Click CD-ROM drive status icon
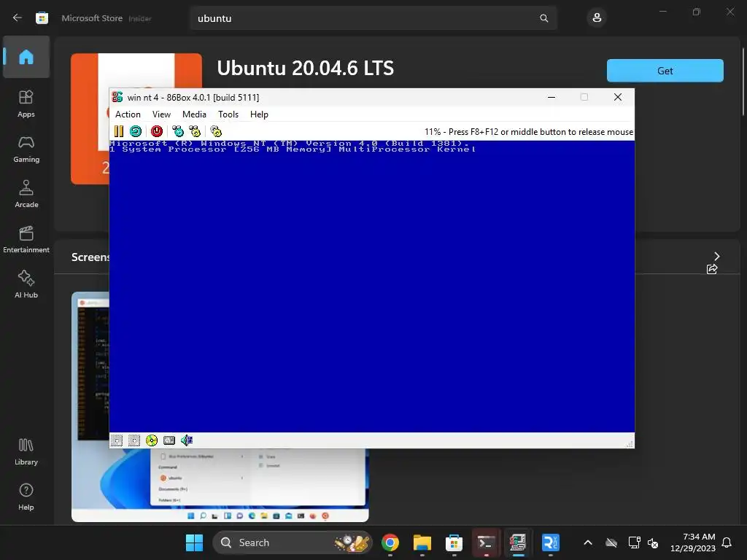The image size is (747, 560). pos(152,440)
